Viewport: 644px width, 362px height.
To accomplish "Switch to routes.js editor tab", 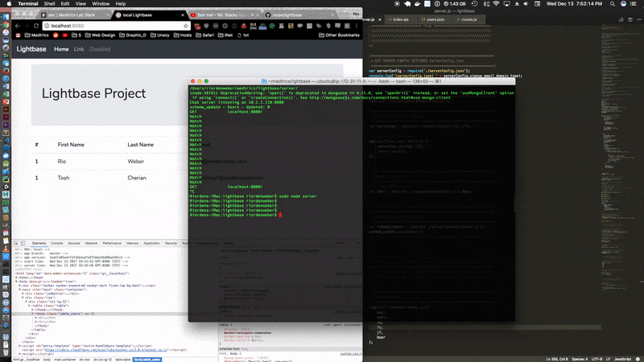I will (x=469, y=19).
